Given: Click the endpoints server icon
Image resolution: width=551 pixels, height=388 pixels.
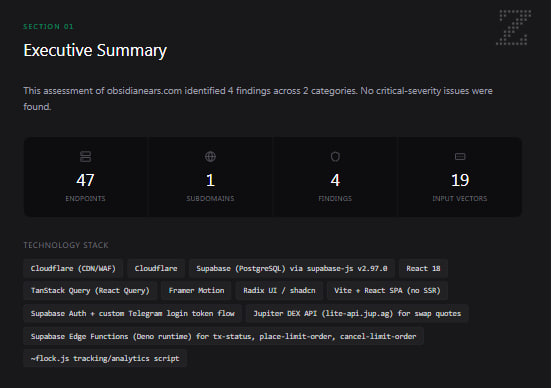Looking at the screenshot, I should tap(85, 156).
